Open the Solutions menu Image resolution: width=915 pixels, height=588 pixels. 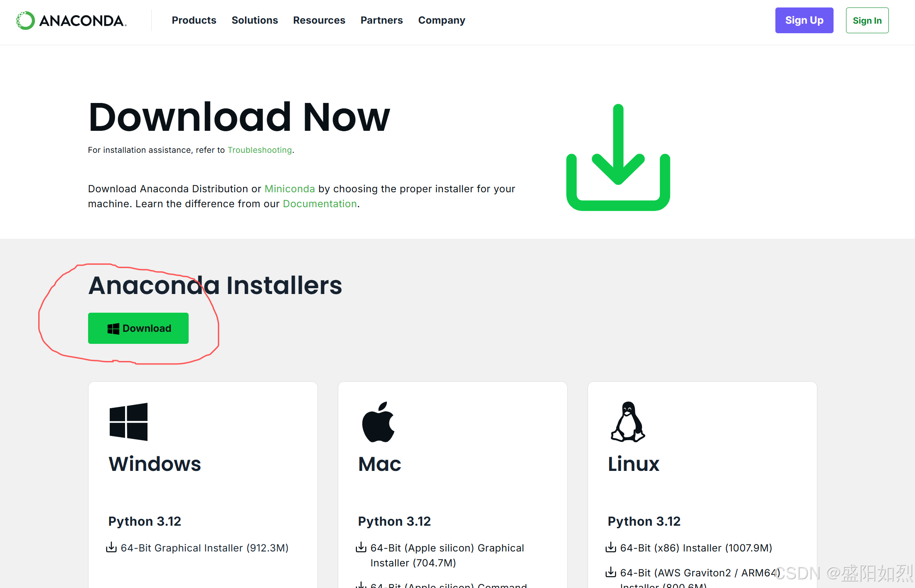point(254,20)
